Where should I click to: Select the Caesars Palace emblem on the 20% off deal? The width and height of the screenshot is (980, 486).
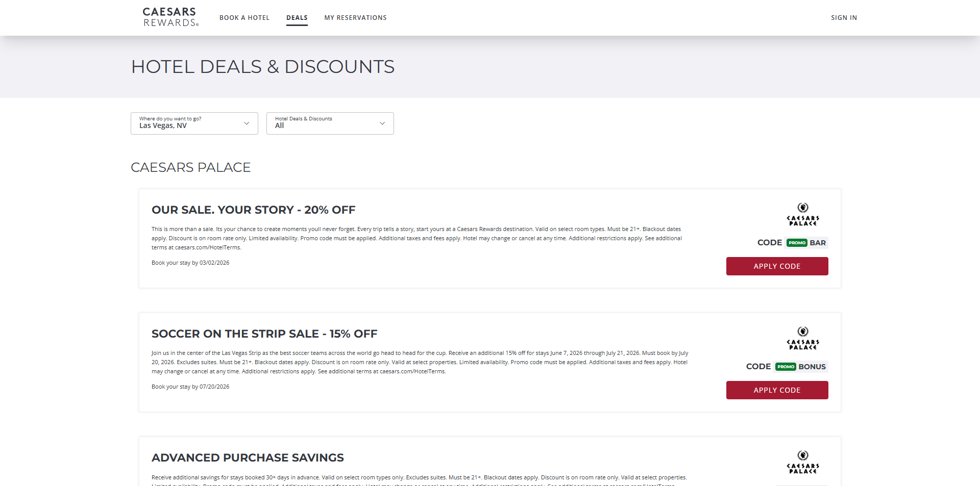point(803,214)
